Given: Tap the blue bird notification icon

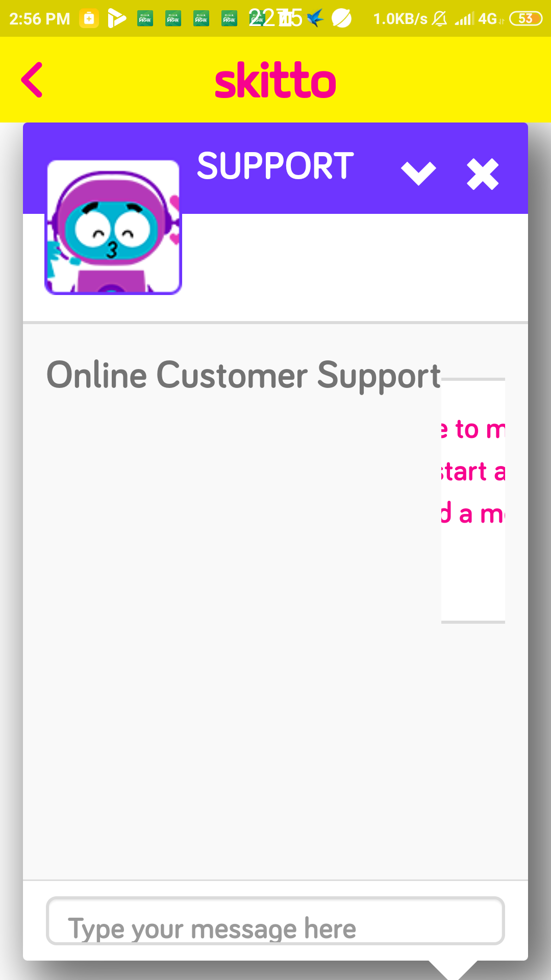Looking at the screenshot, I should tap(316, 18).
